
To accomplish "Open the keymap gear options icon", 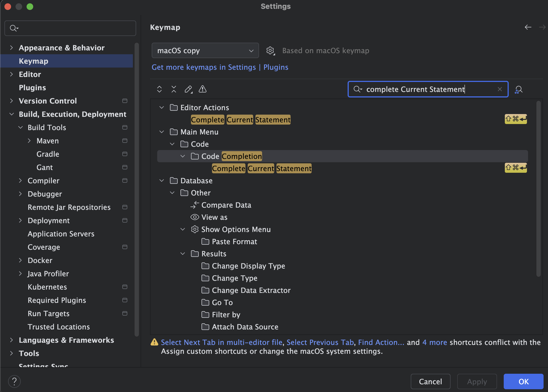I will [270, 51].
